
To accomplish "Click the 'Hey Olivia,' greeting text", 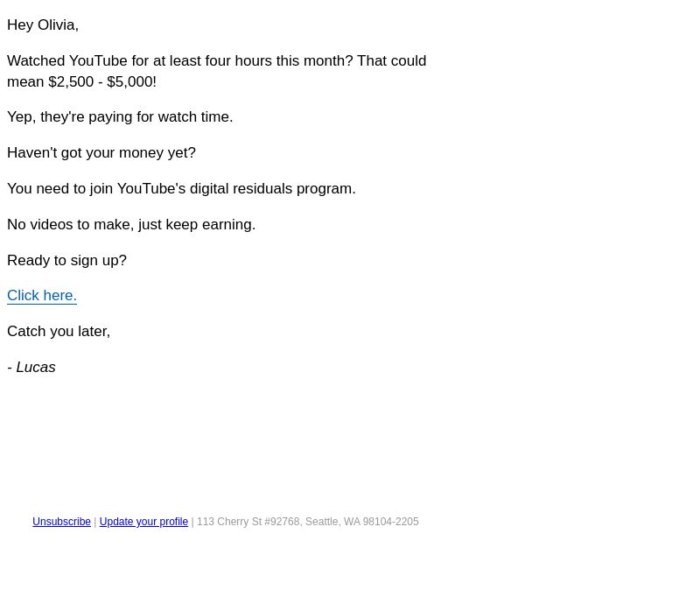I will coord(43,25).
